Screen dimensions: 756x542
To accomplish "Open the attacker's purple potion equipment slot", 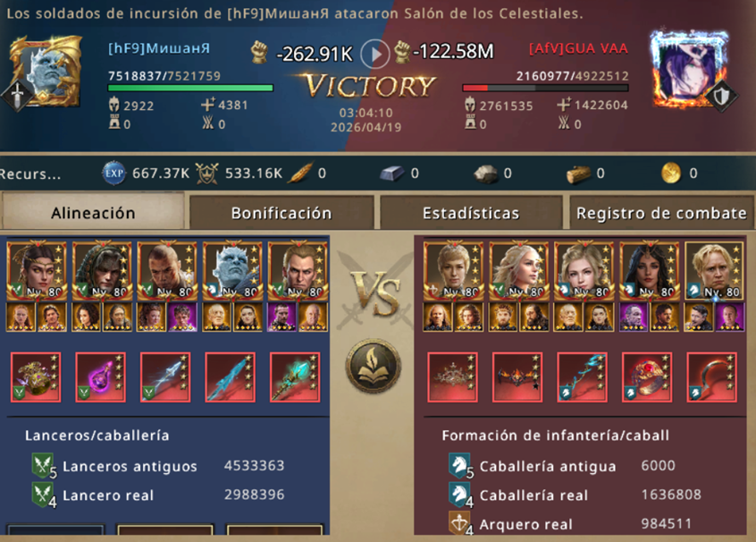I will click(100, 377).
